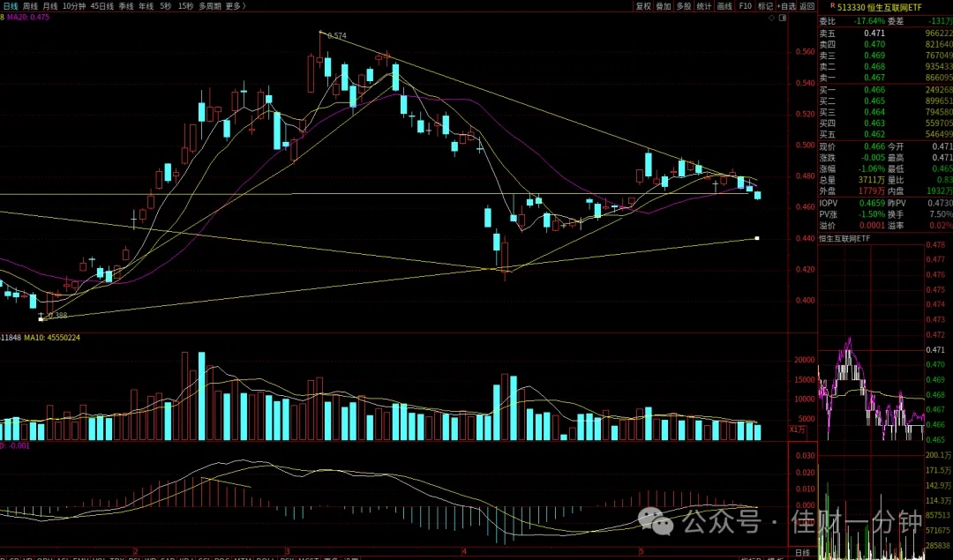Click the 0.388 low price label
This screenshot has height=560, width=953.
pyautogui.click(x=57, y=315)
